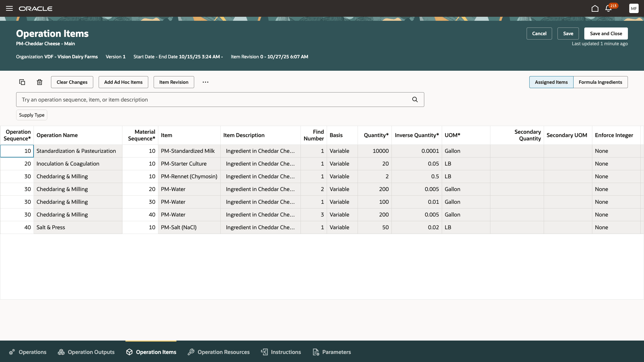Open the more actions ellipsis

point(206,82)
